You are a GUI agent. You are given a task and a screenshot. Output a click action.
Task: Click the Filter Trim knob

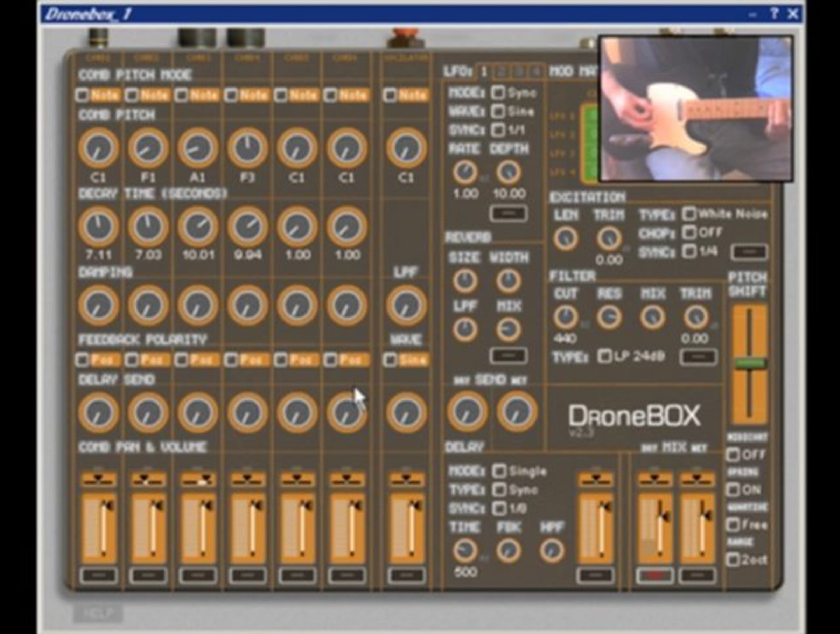click(696, 317)
